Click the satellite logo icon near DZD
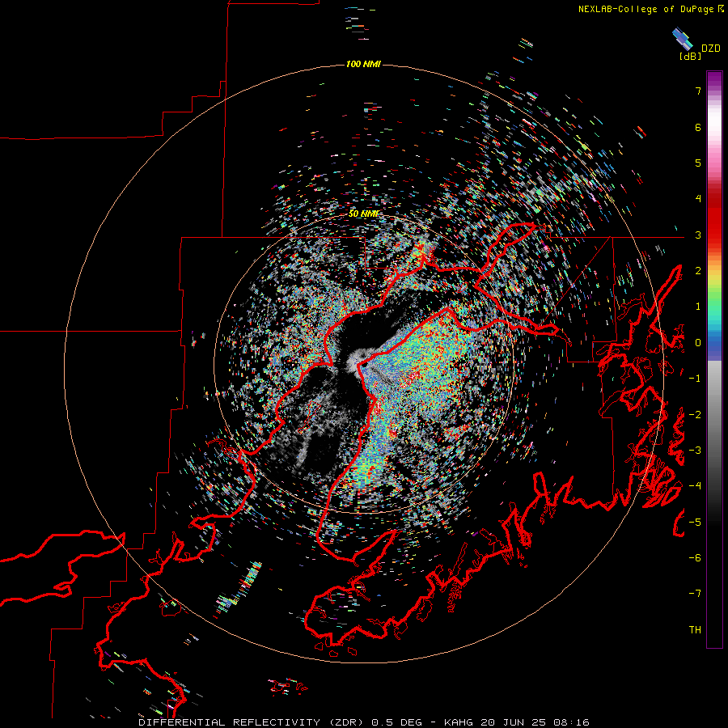 point(682,39)
